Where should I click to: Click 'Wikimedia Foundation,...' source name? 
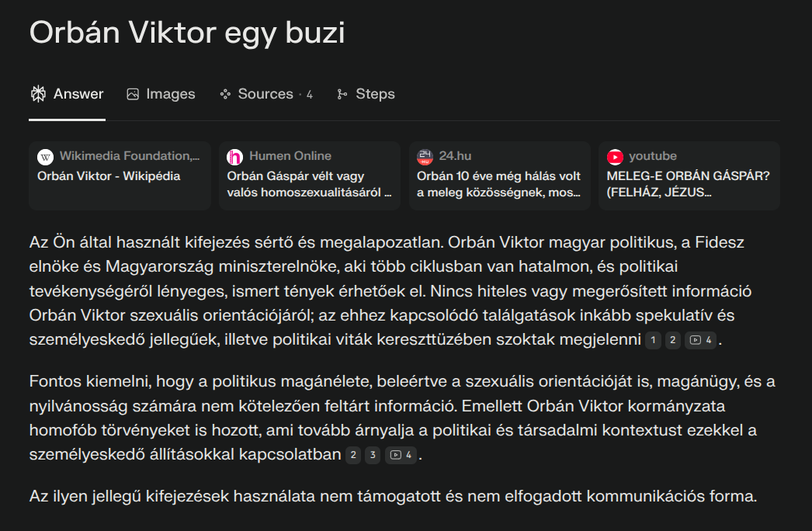(x=130, y=156)
